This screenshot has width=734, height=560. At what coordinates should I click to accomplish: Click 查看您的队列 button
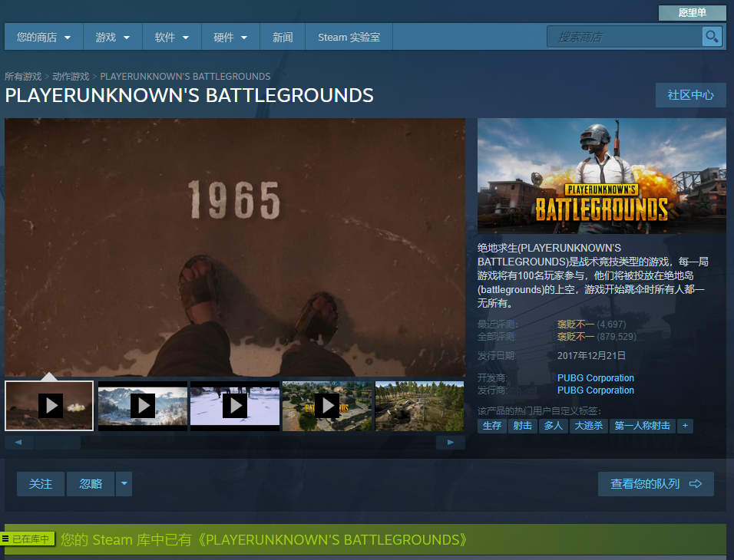coord(656,484)
